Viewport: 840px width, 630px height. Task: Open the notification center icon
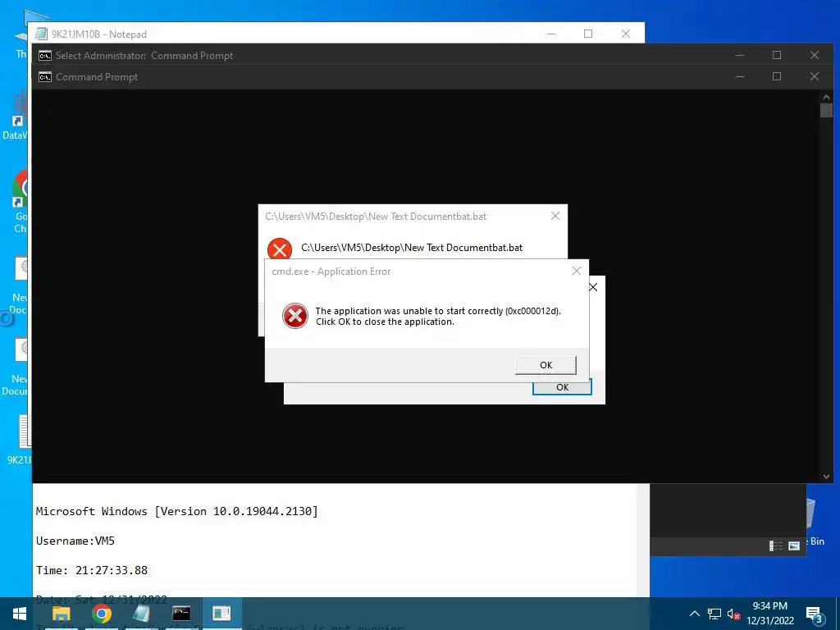click(x=815, y=614)
